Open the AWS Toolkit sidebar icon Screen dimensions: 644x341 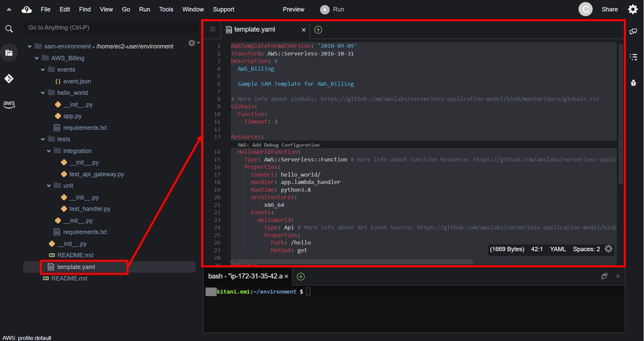[9, 104]
